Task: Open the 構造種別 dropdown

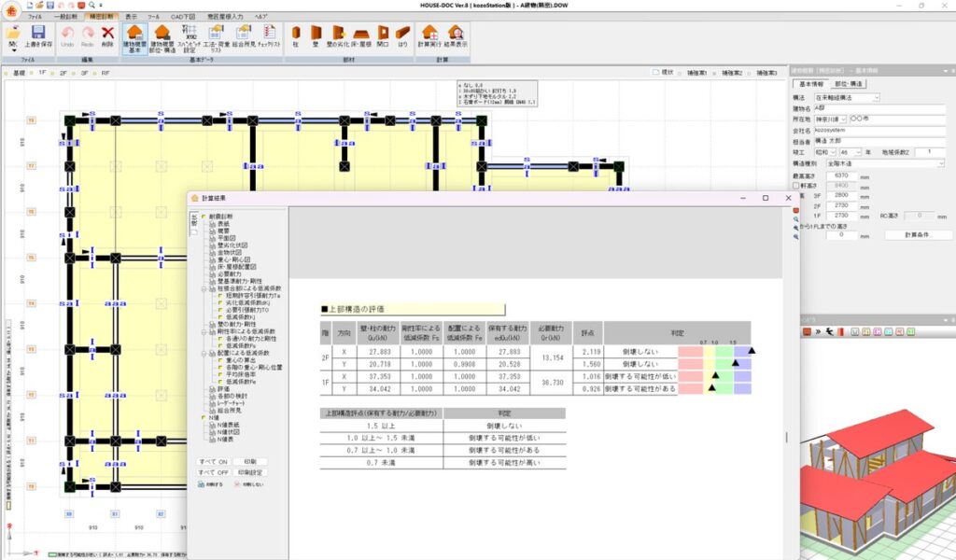Action: pos(885,163)
